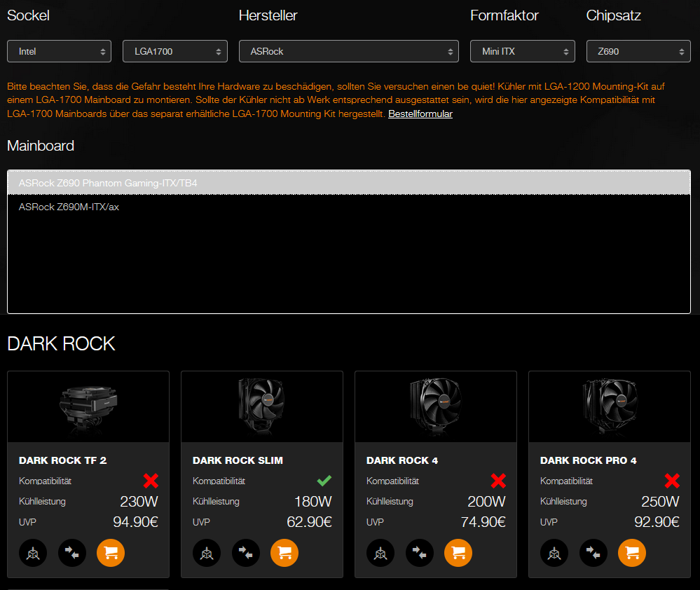The height and width of the screenshot is (590, 700).
Task: Open 3D view for Dark Rock Pro 4
Action: click(554, 553)
